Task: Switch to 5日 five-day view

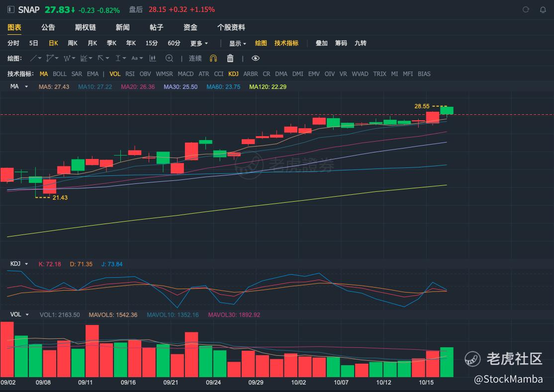Action: pyautogui.click(x=33, y=43)
